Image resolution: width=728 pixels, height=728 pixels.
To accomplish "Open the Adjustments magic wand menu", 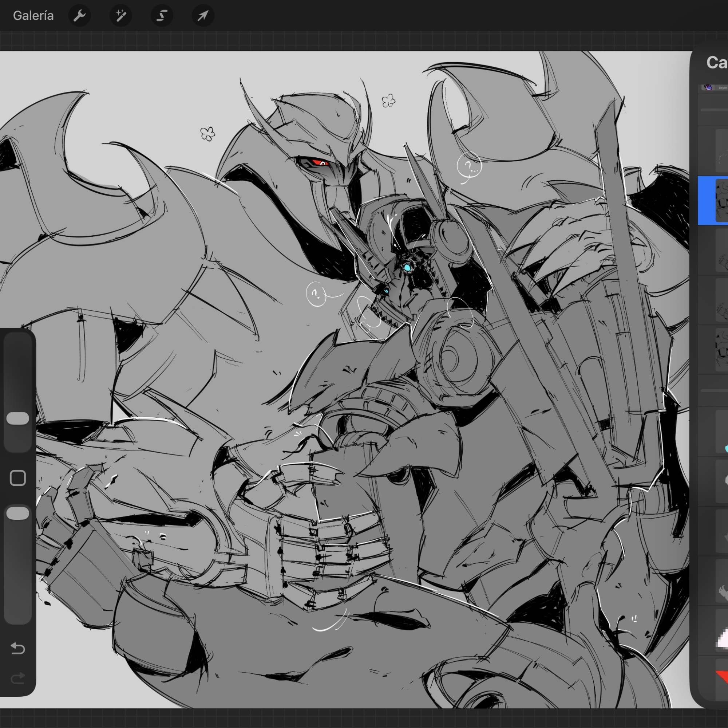I will click(120, 15).
